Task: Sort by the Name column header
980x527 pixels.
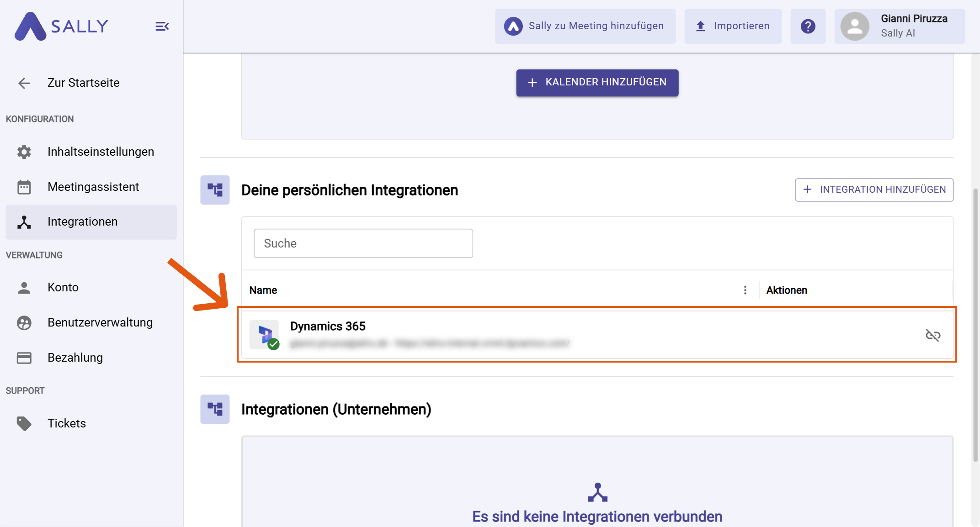Action: (263, 290)
